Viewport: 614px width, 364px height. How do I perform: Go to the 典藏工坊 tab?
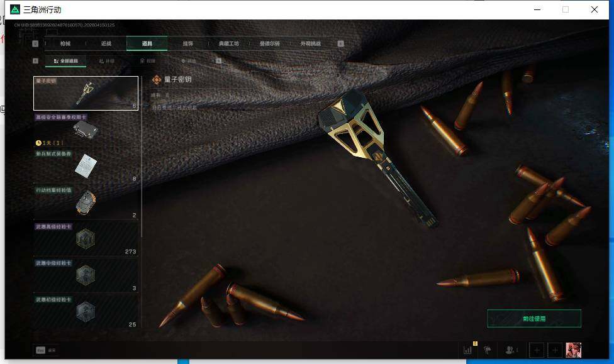click(229, 43)
